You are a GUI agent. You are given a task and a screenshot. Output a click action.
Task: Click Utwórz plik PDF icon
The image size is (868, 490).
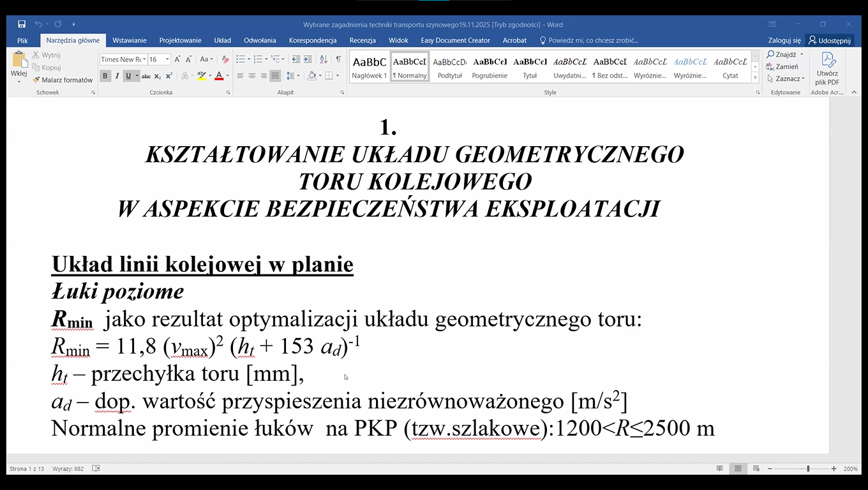tap(827, 68)
